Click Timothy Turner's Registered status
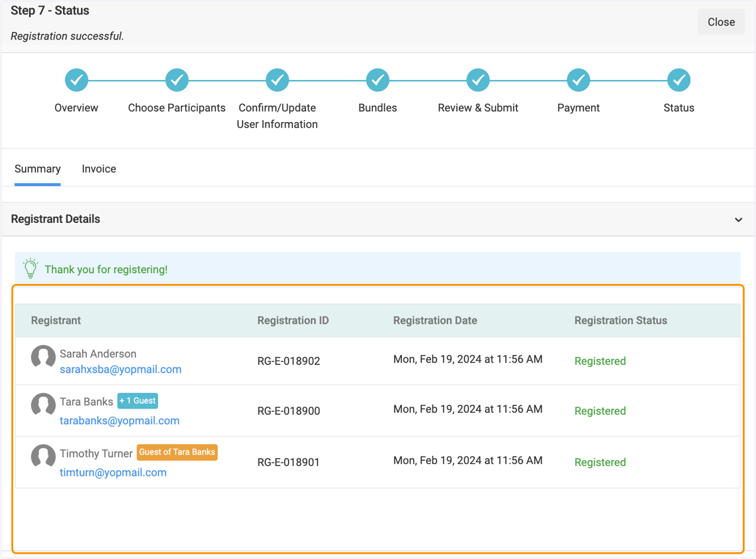Screen dimensions: 756x559 (x=600, y=462)
